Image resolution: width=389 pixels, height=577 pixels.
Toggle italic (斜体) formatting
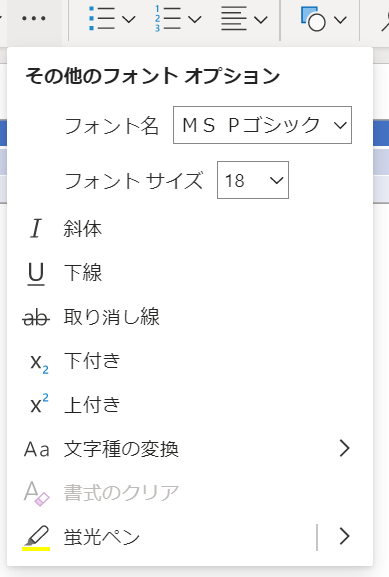point(190,229)
